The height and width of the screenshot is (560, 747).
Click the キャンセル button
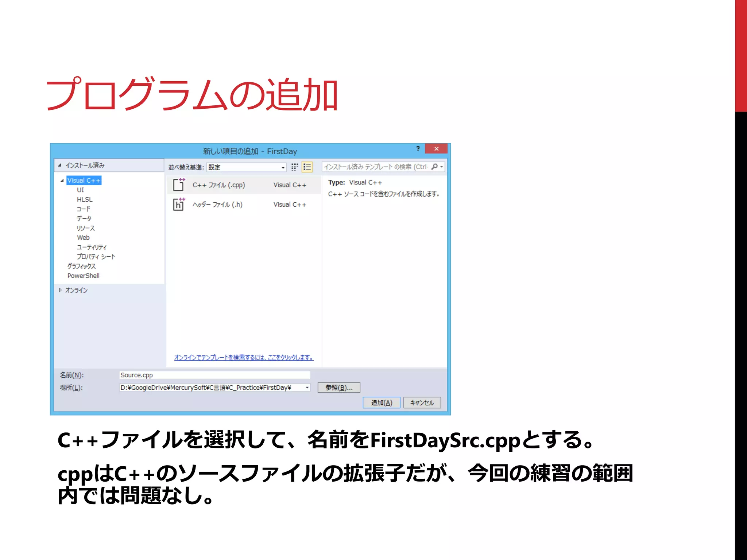422,402
